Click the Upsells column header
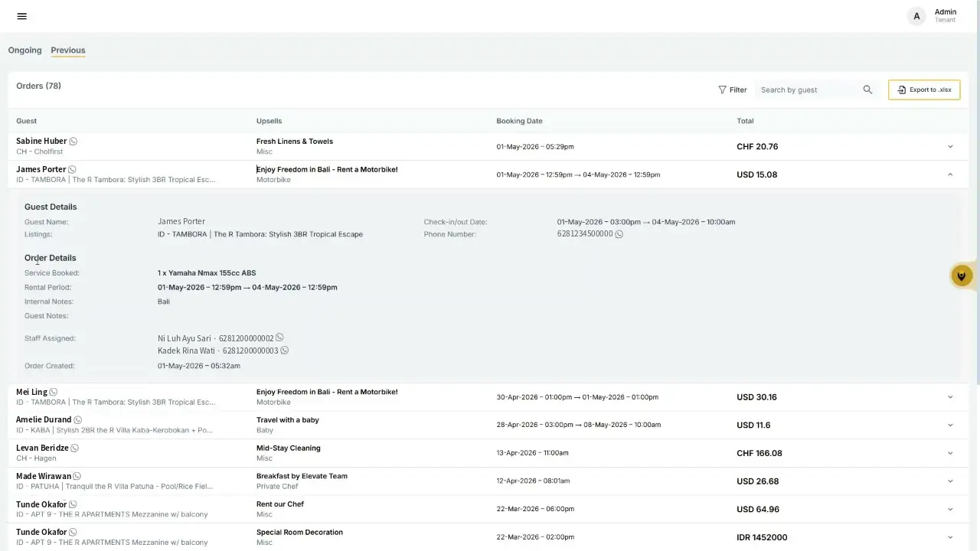Viewport: 980px width, 551px height. (269, 121)
